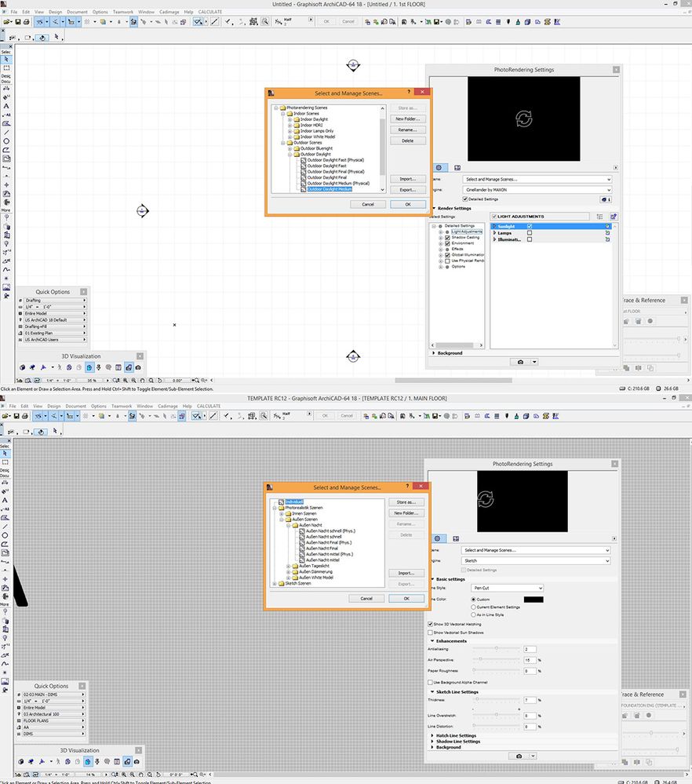The height and width of the screenshot is (784, 692).
Task: Collapse the Enhancements section
Action: [432, 641]
